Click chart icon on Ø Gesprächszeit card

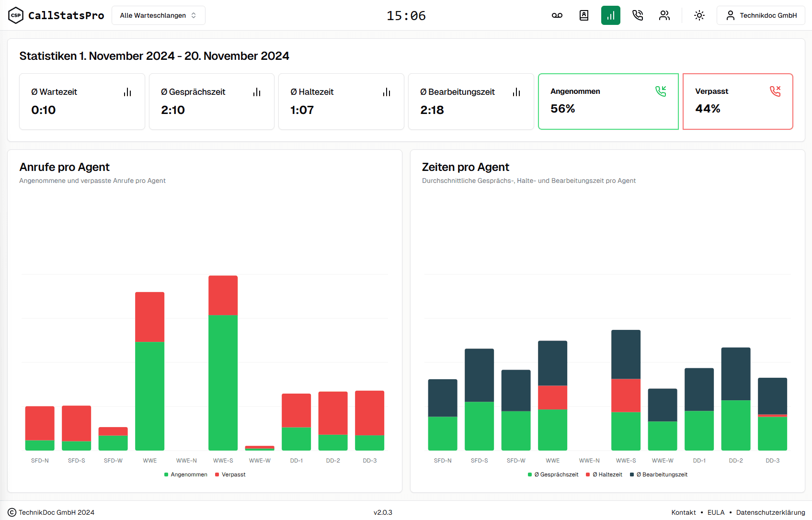257,92
